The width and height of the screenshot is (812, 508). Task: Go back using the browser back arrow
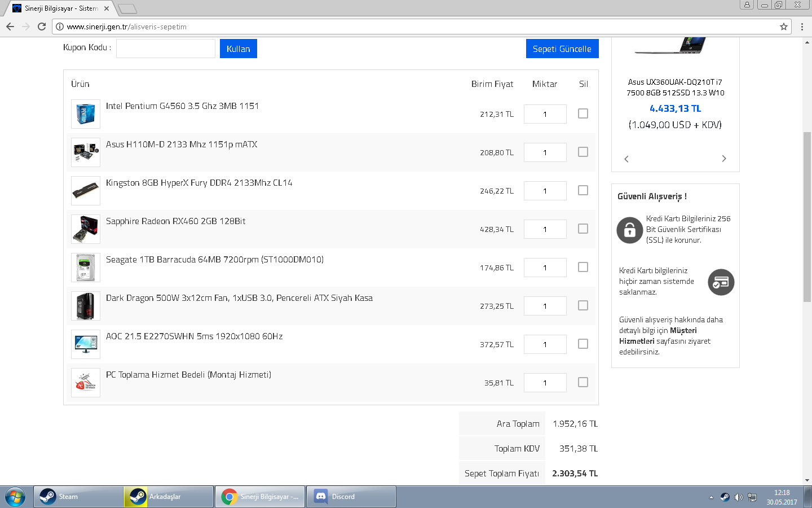(10, 27)
